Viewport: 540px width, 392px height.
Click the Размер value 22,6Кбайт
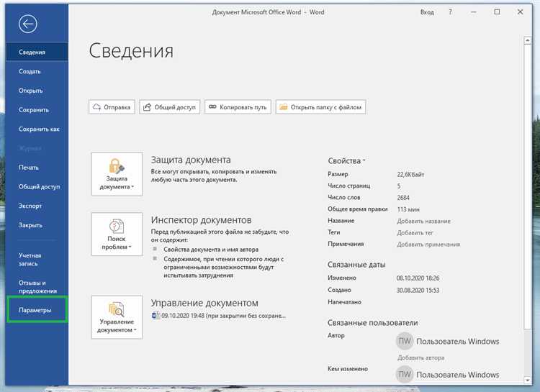click(x=410, y=175)
